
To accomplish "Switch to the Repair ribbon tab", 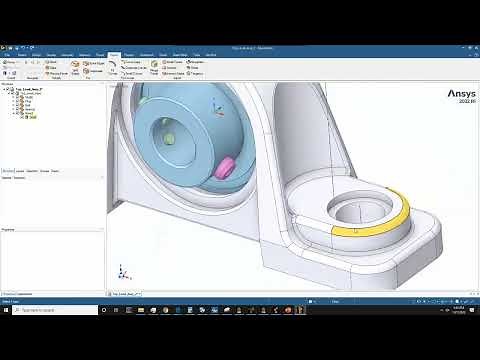I will [x=114, y=55].
